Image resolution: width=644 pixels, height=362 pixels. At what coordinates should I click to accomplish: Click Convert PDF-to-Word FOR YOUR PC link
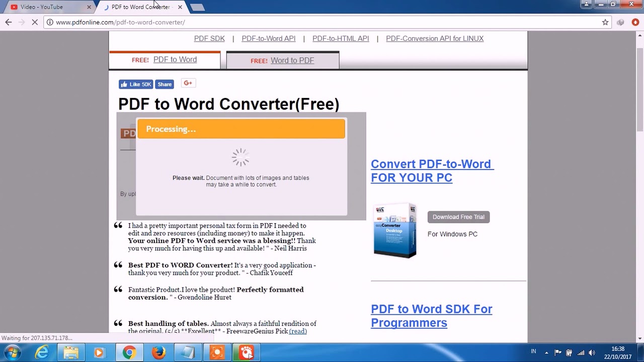(x=432, y=171)
